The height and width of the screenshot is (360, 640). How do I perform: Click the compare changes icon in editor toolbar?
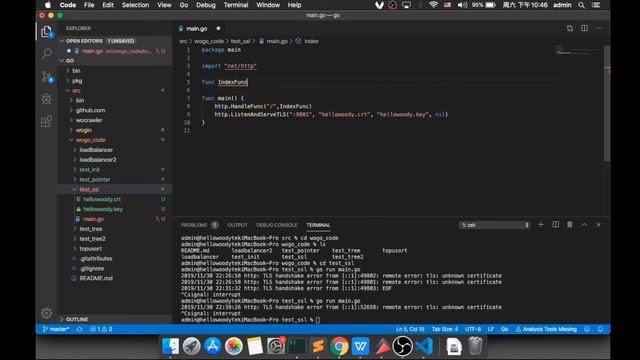(x=569, y=28)
